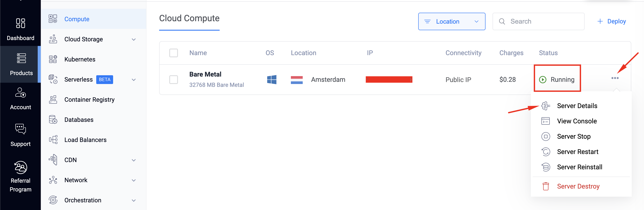Open the Support chat icon
The image size is (644, 210).
[x=21, y=129]
